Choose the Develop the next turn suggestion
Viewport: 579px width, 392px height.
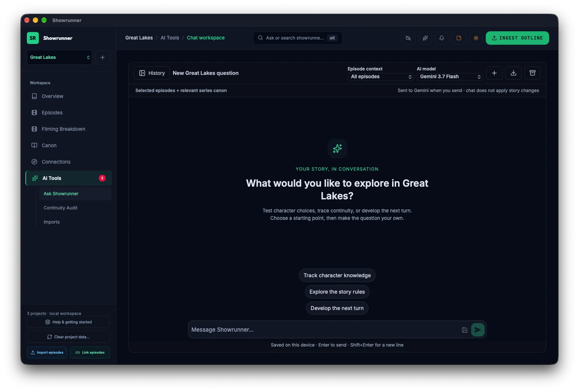337,308
